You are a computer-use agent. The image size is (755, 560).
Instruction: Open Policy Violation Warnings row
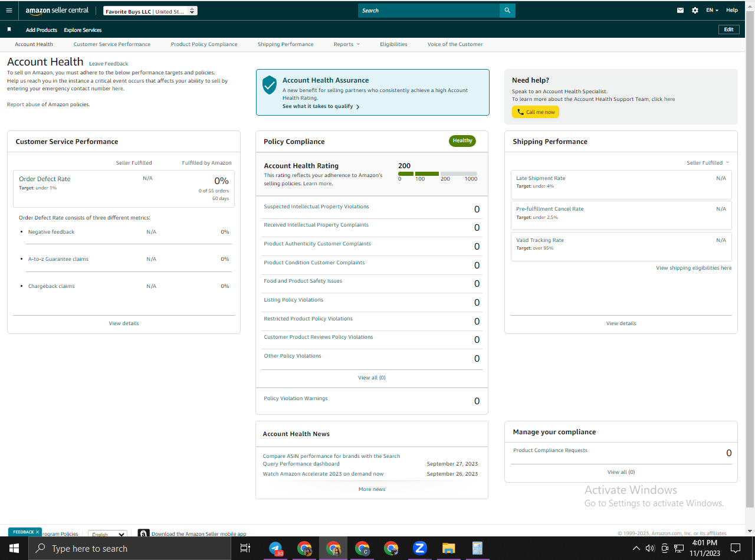(372, 399)
